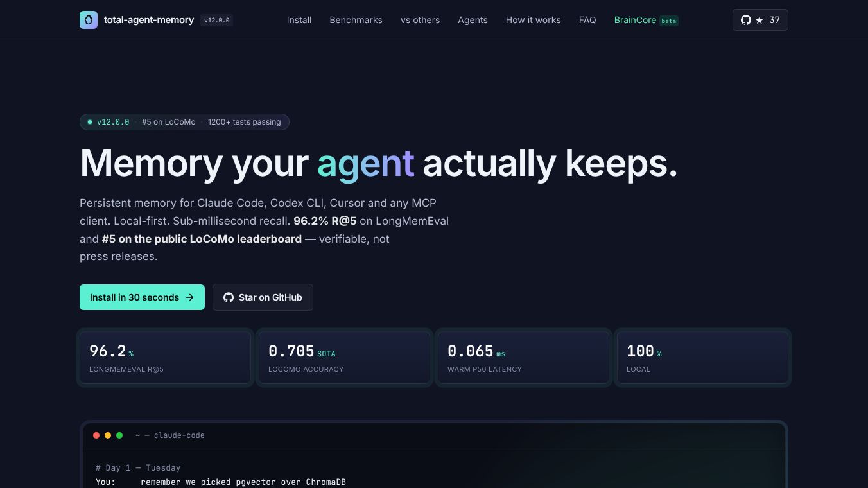Click Star on GitHub button

tap(263, 297)
